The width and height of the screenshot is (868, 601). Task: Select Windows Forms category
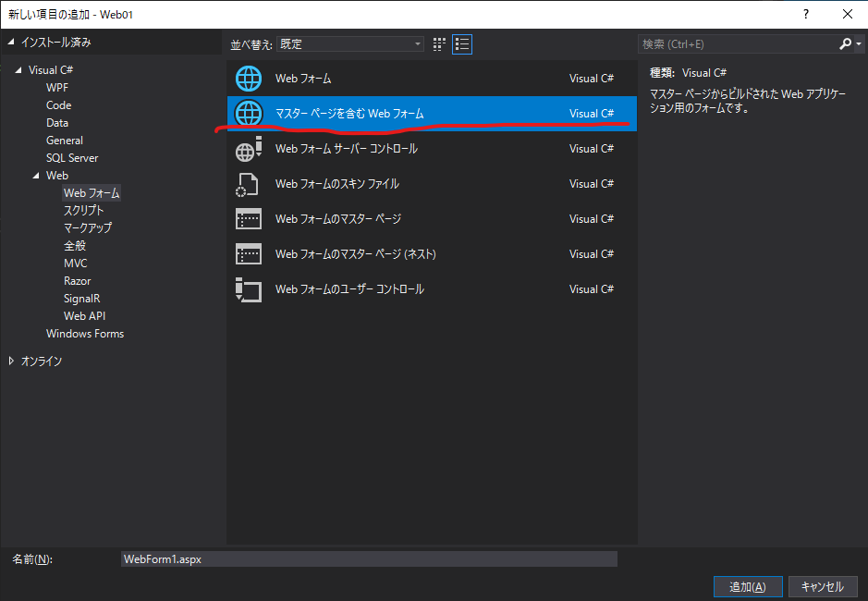(x=85, y=334)
